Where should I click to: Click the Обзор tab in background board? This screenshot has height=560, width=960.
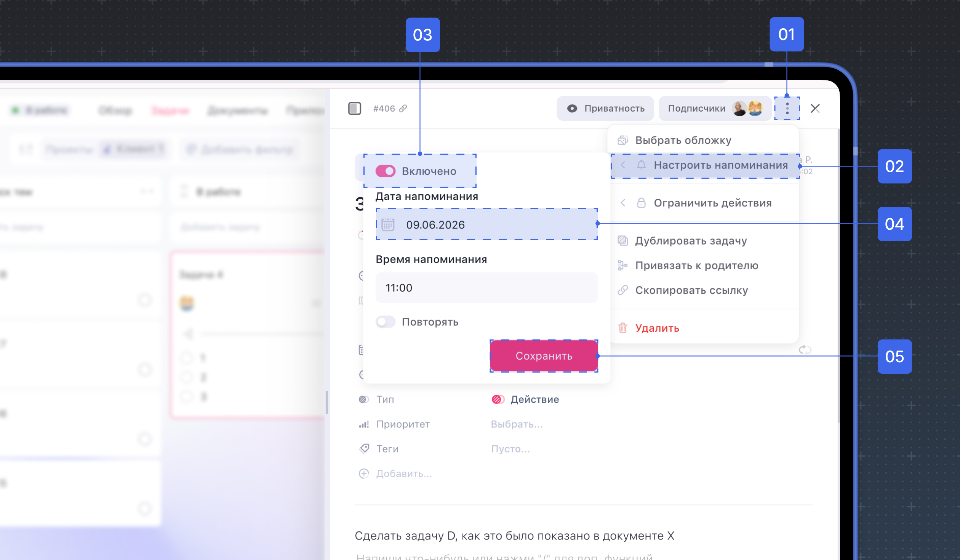click(115, 110)
